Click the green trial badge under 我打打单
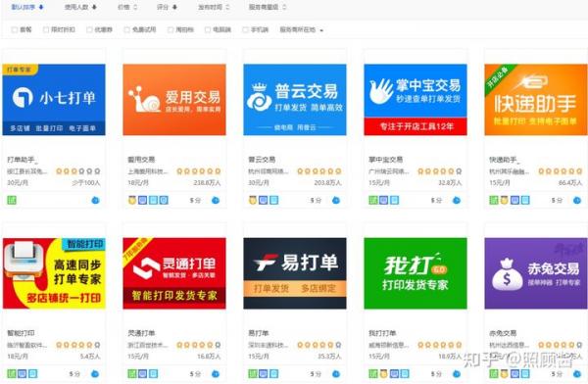The image size is (588, 384). point(373,374)
